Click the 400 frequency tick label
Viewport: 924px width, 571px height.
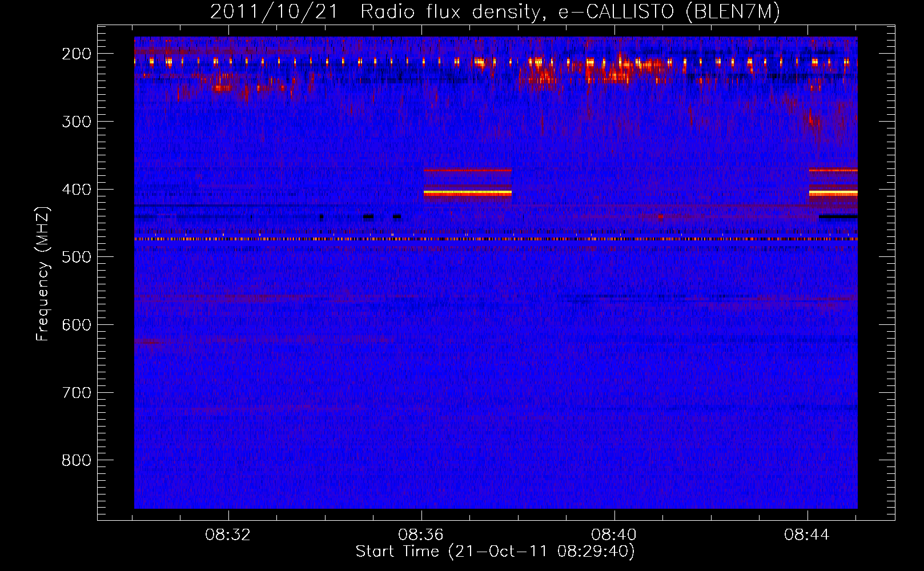[x=77, y=190]
